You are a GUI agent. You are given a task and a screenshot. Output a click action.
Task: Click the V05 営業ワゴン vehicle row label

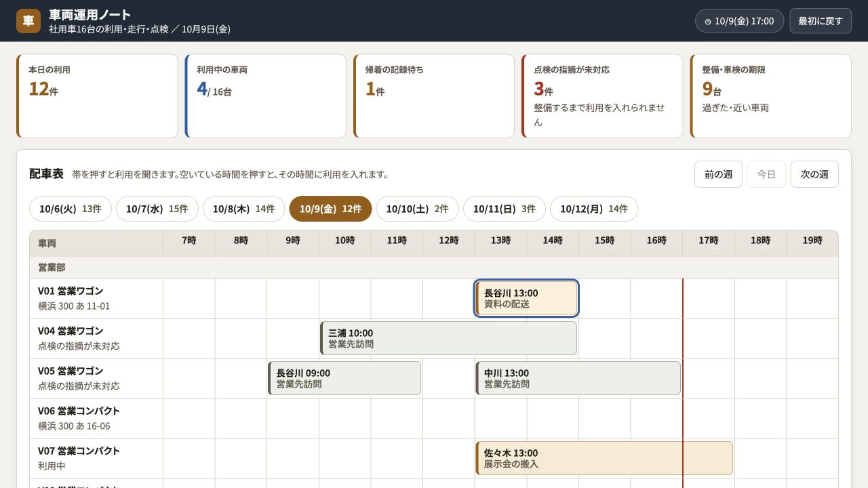[x=96, y=378]
